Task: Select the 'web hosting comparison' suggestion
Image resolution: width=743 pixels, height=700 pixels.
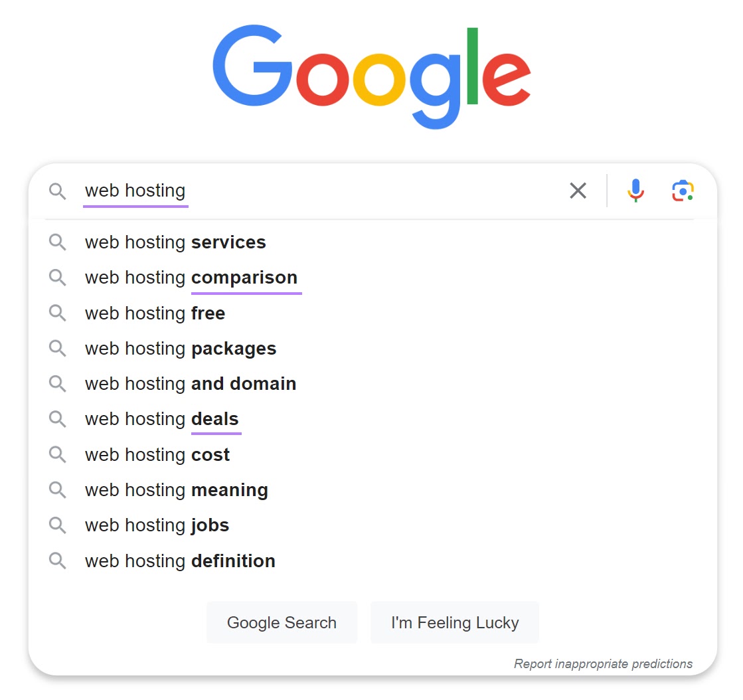Action: tap(191, 278)
